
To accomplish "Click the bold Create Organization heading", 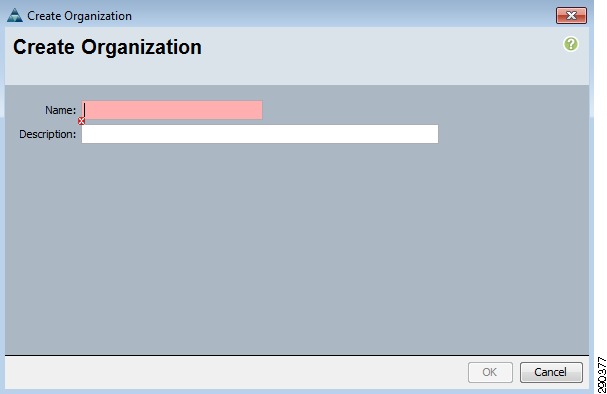I will pyautogui.click(x=107, y=47).
